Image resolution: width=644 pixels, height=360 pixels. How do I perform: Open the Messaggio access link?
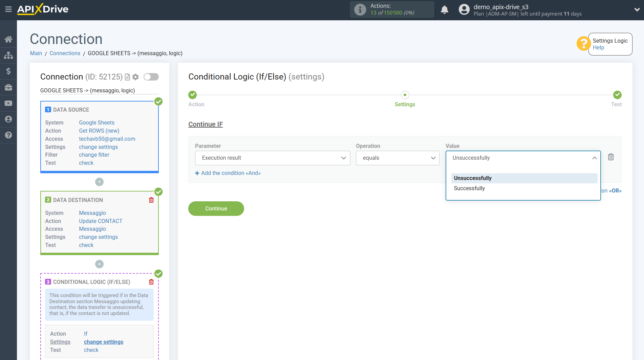(x=92, y=229)
